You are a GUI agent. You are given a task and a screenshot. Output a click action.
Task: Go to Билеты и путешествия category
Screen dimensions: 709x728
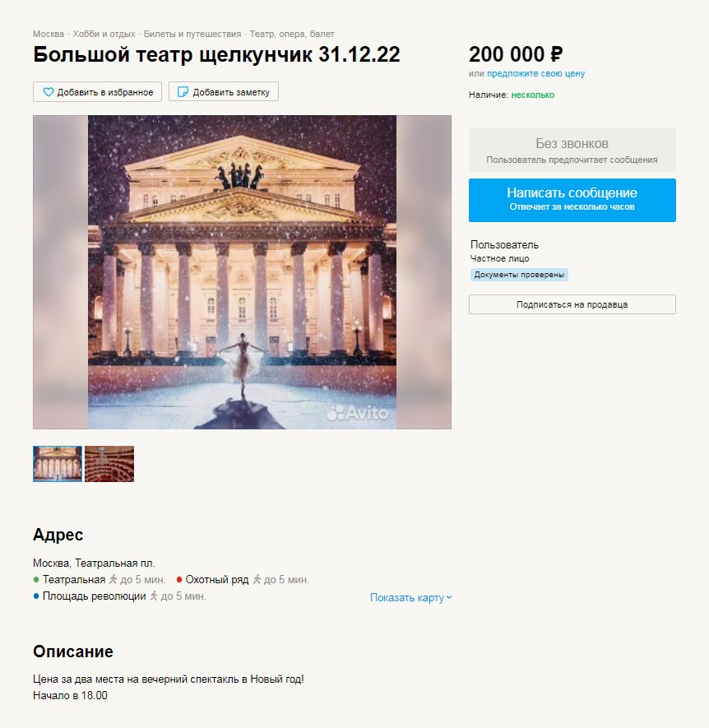click(192, 34)
